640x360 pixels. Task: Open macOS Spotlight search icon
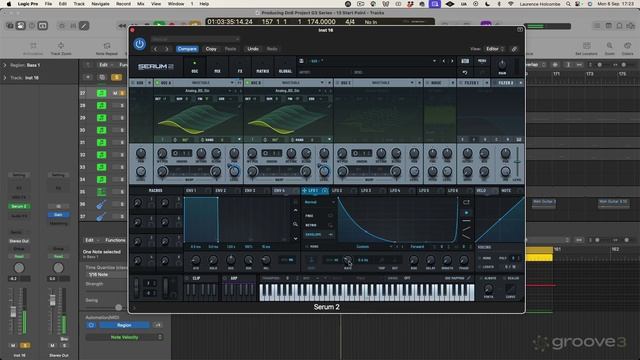(x=568, y=4)
